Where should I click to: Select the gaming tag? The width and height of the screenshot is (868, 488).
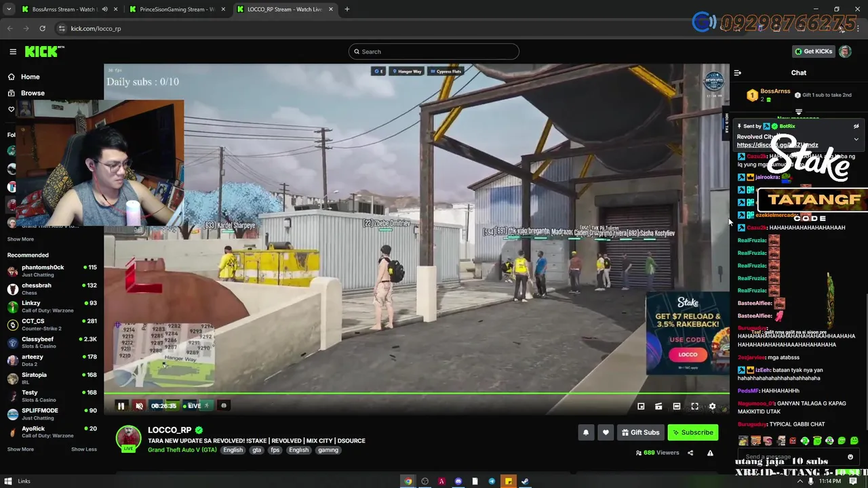point(328,450)
